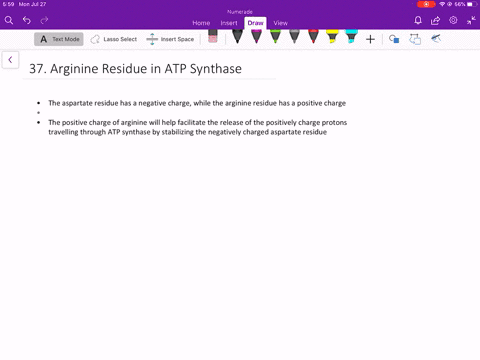Share this notebook page

(x=435, y=20)
